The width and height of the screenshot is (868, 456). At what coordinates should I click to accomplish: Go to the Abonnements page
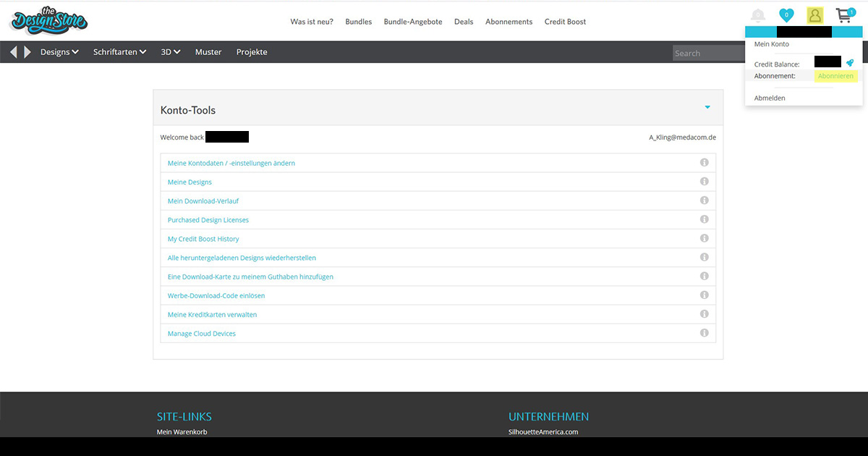pos(509,22)
